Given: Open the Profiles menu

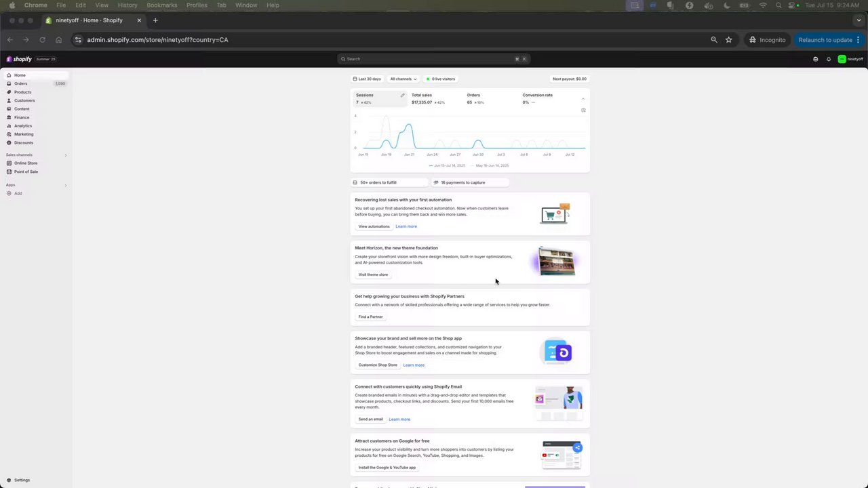Looking at the screenshot, I should [x=197, y=5].
